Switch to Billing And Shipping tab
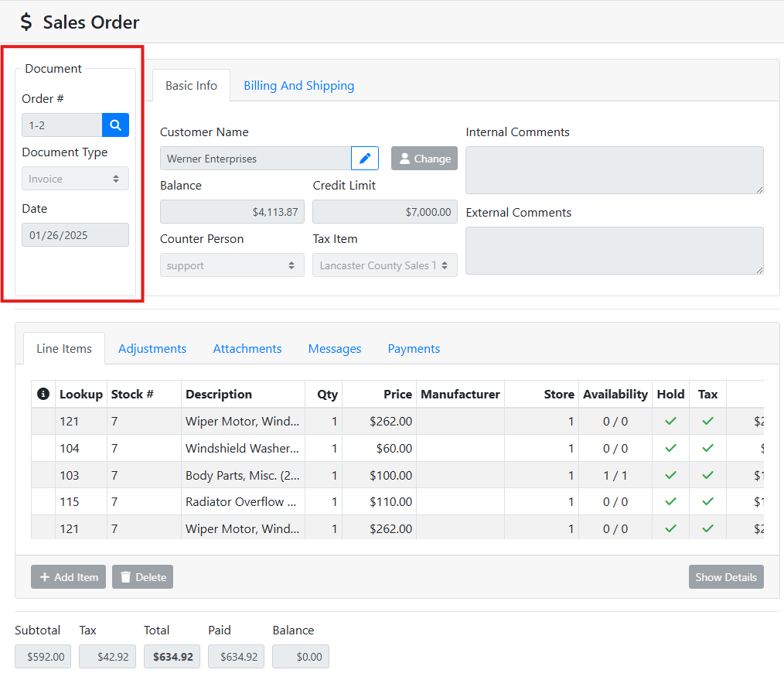Viewport: 784px width, 687px height. pyautogui.click(x=298, y=86)
